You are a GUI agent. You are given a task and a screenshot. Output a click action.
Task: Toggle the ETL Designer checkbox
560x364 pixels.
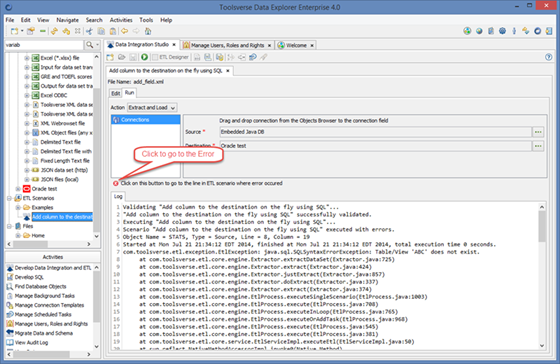pos(155,57)
